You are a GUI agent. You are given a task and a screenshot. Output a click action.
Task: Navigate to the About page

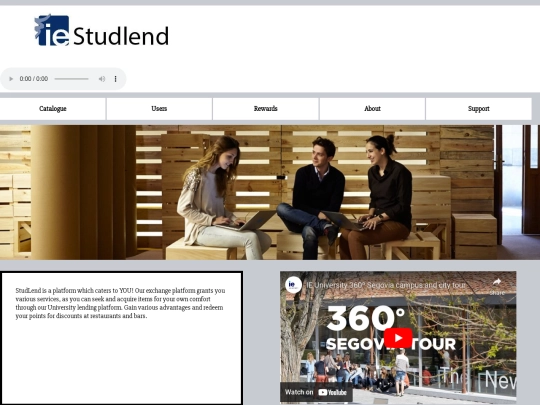(x=372, y=109)
